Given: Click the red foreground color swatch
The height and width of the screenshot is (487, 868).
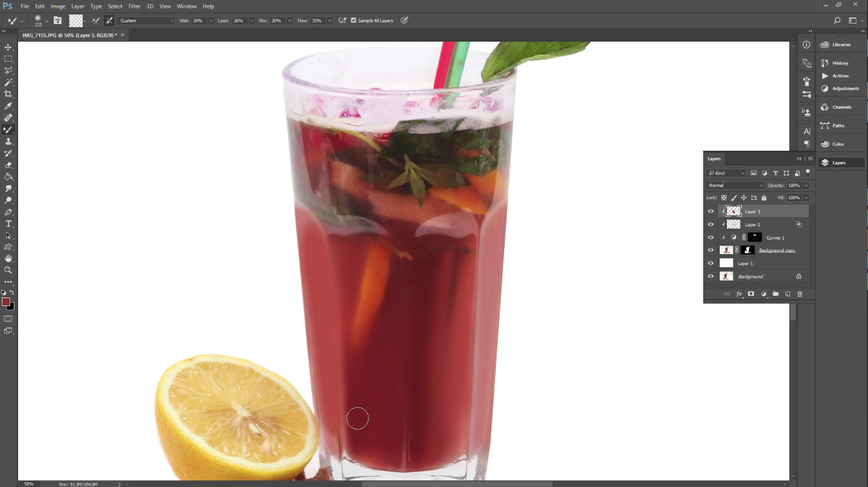Looking at the screenshot, I should coord(5,302).
